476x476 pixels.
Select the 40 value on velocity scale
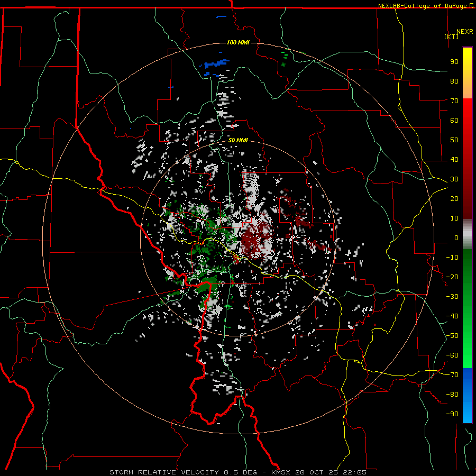click(454, 160)
